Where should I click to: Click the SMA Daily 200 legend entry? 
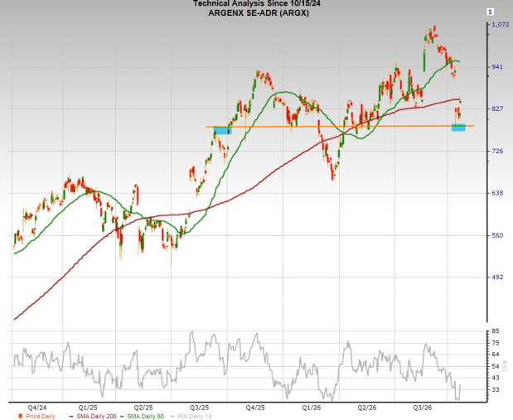coord(93,416)
